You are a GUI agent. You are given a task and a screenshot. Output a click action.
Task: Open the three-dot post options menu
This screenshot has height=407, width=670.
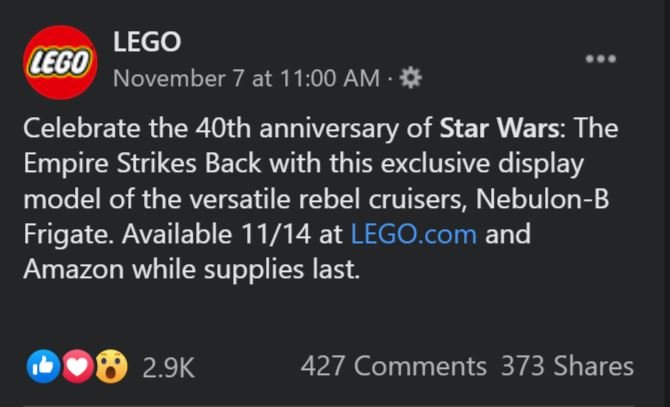(x=600, y=58)
